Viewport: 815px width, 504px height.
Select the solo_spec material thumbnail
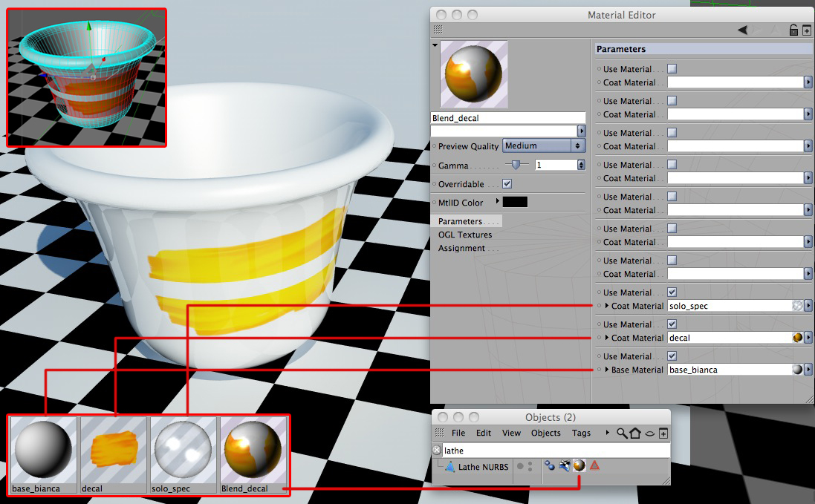[x=183, y=455]
